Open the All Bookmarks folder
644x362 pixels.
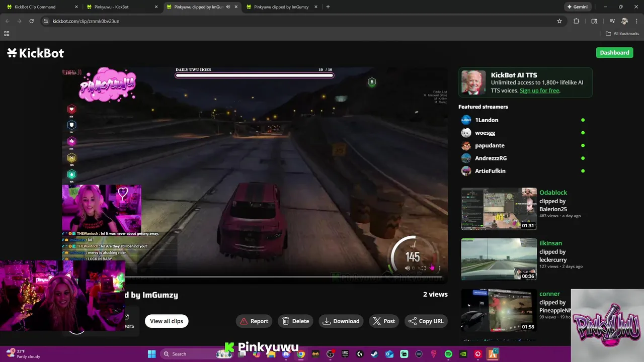click(622, 34)
